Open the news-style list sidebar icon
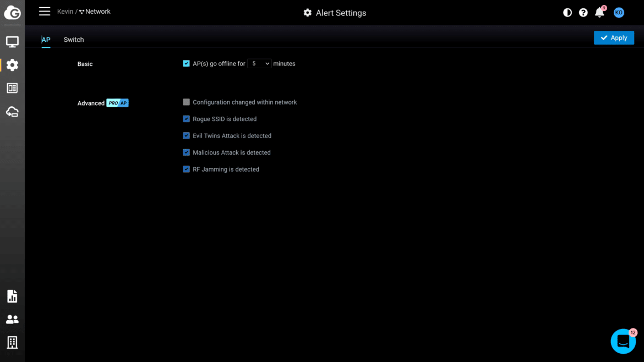Viewport: 644px width, 362px height. (12, 88)
